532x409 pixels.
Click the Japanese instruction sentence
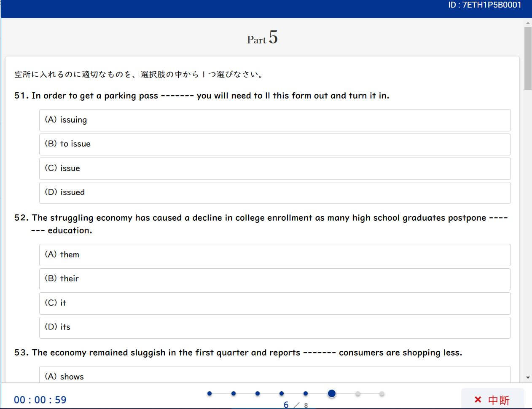pyautogui.click(x=140, y=75)
